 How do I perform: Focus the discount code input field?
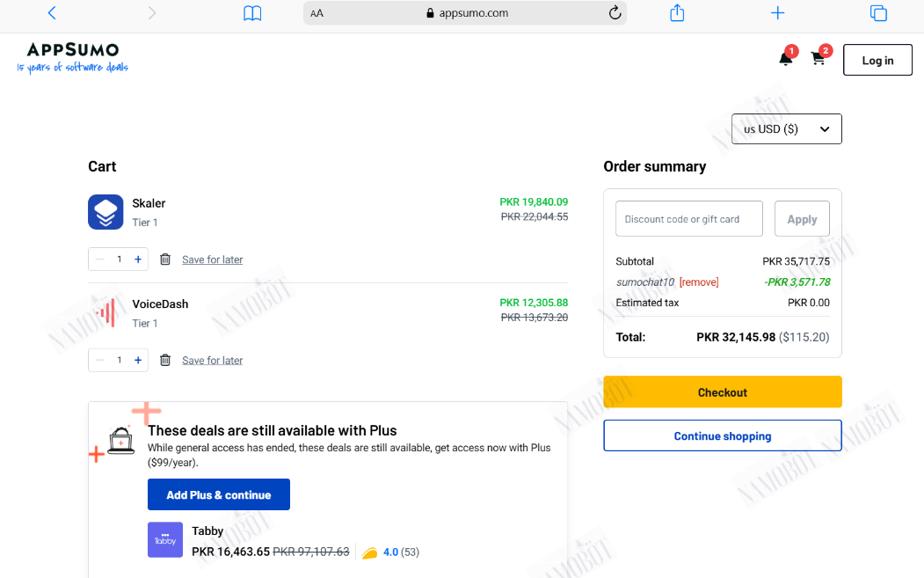[x=689, y=219]
